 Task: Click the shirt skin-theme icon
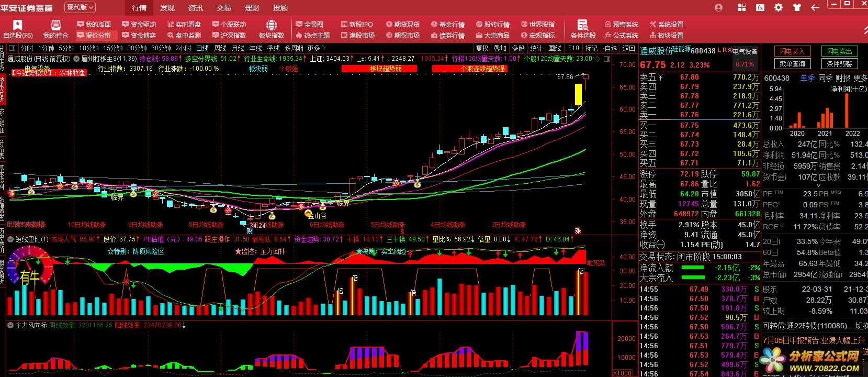pos(797,7)
